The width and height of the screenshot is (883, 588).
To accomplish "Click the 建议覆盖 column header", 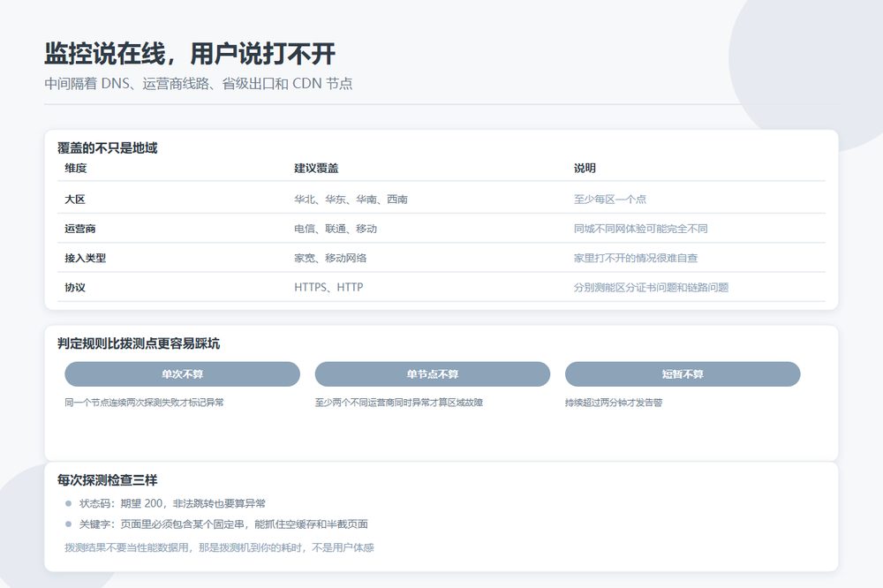I will click(x=316, y=168).
